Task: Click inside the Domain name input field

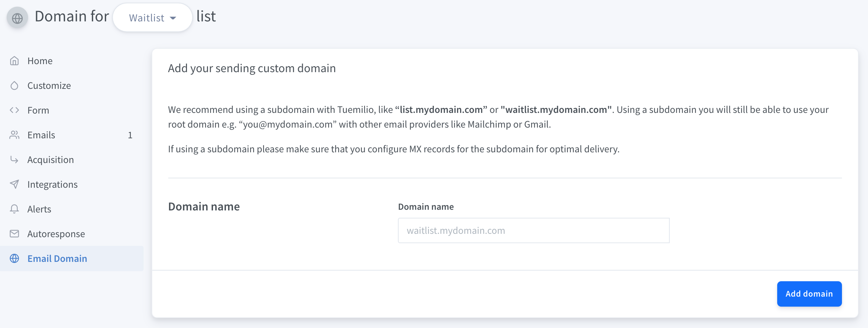Action: tap(533, 230)
